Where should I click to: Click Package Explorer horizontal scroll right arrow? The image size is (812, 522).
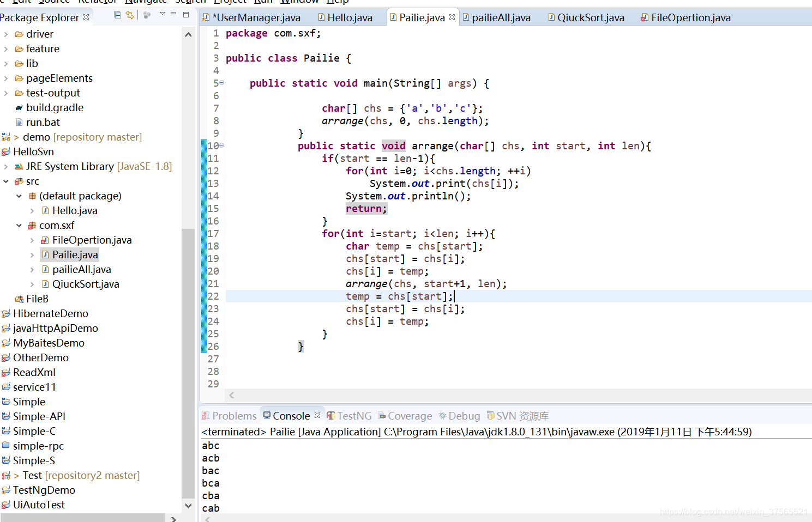tap(173, 518)
